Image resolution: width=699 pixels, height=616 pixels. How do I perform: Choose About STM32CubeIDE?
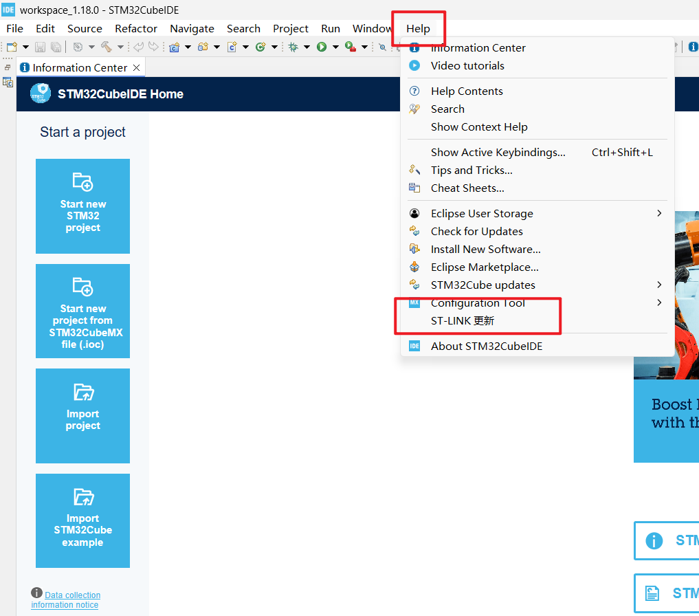[537, 346]
